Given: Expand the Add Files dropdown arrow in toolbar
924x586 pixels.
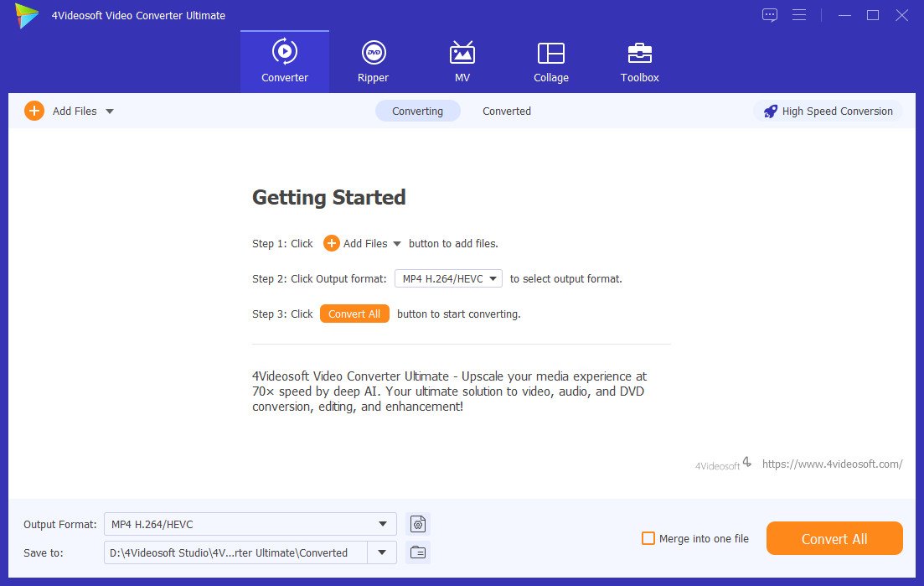Looking at the screenshot, I should click(x=110, y=111).
